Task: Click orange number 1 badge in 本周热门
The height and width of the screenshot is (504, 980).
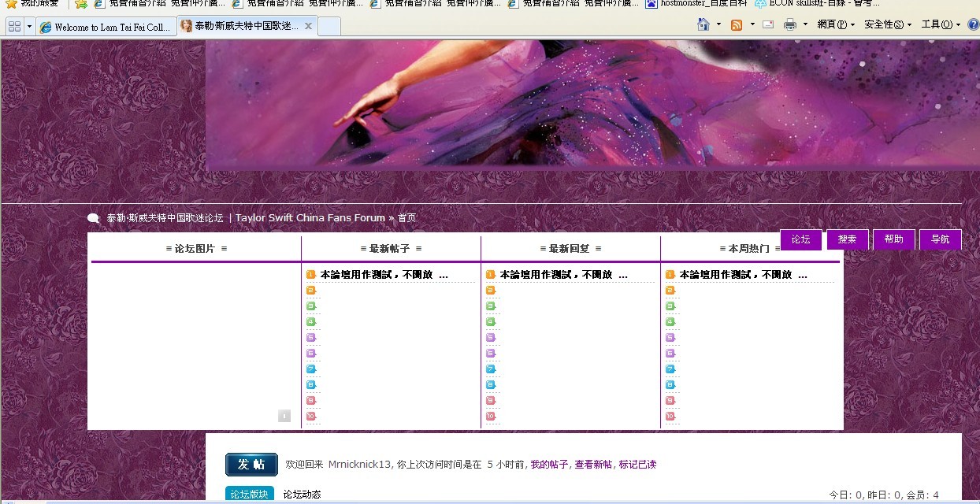Action: tap(670, 275)
